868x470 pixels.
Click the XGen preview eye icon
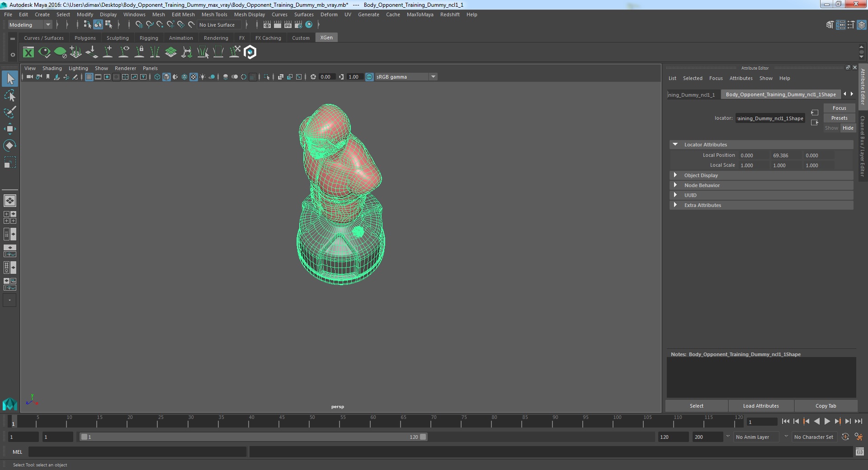click(x=44, y=52)
